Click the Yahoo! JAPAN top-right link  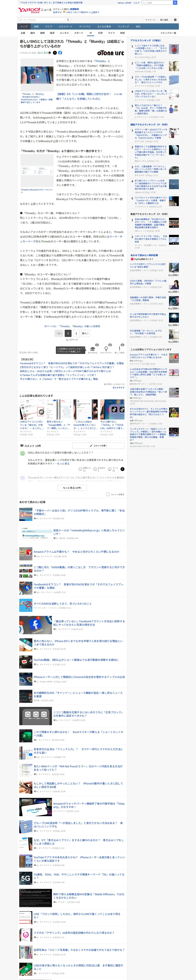click(x=124, y=3)
